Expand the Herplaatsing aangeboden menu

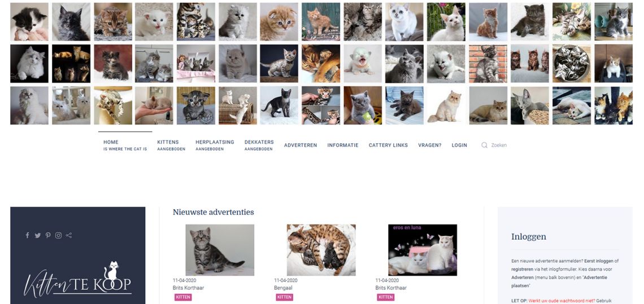pyautogui.click(x=215, y=145)
